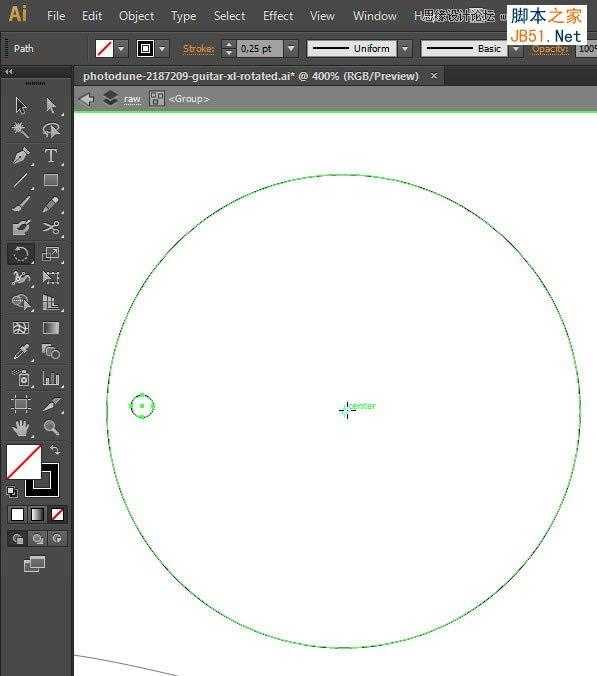This screenshot has height=676, width=597.
Task: Set paint mode to None
Action: pyautogui.click(x=57, y=514)
